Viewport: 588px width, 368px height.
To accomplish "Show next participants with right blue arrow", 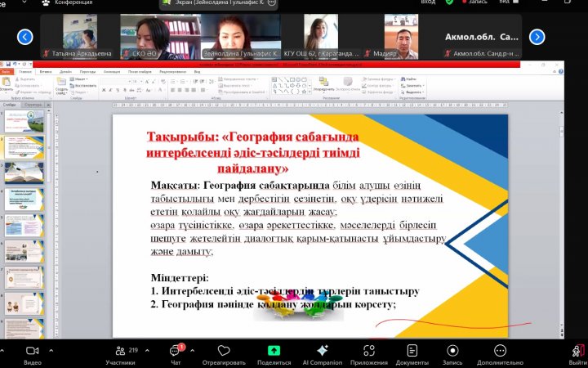I will (x=537, y=37).
